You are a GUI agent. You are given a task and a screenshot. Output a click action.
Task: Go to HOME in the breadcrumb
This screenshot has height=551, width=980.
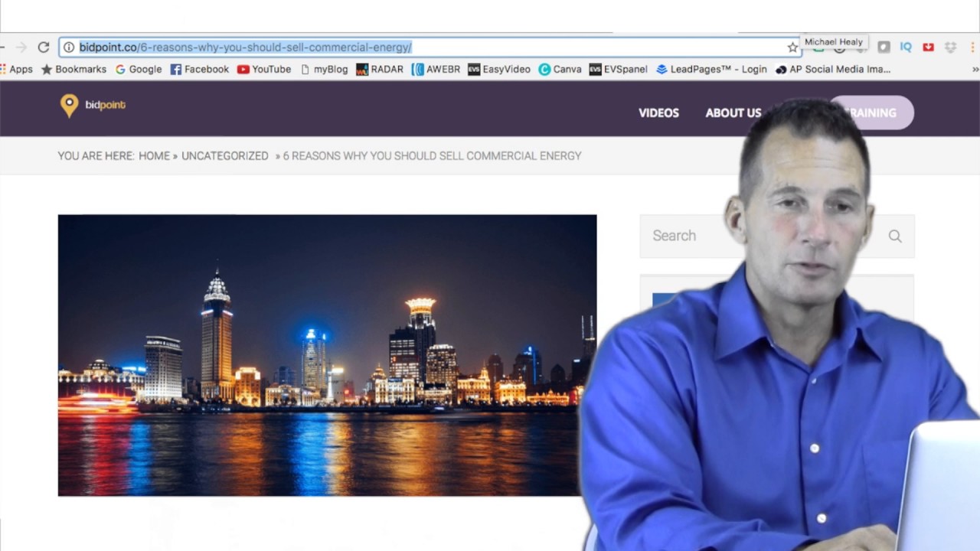coord(154,156)
